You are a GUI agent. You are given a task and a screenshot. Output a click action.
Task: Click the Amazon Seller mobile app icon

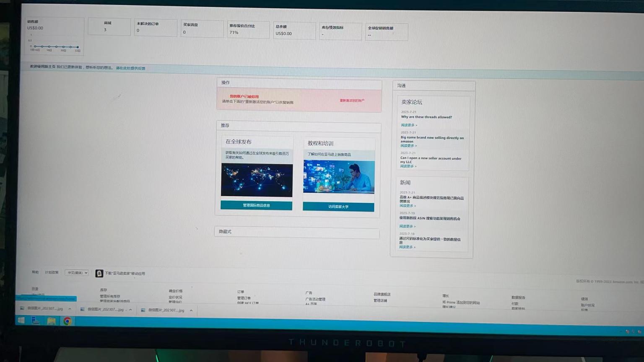click(99, 273)
